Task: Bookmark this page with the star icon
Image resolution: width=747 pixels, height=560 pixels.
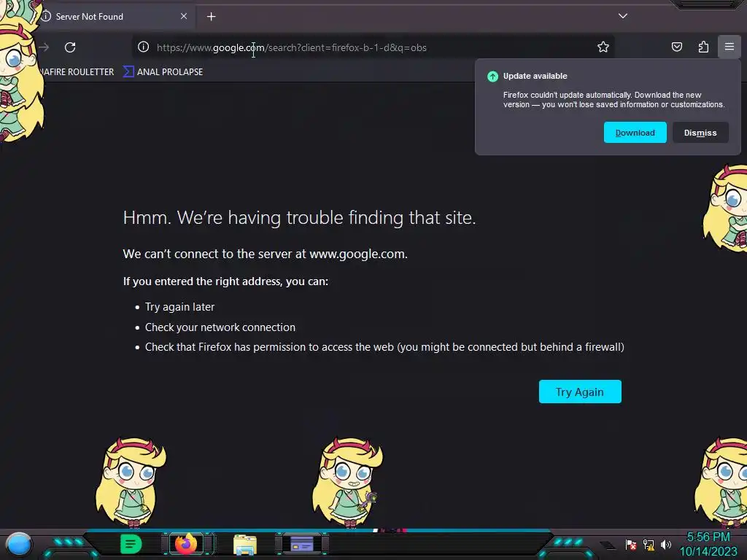Action: click(x=603, y=47)
